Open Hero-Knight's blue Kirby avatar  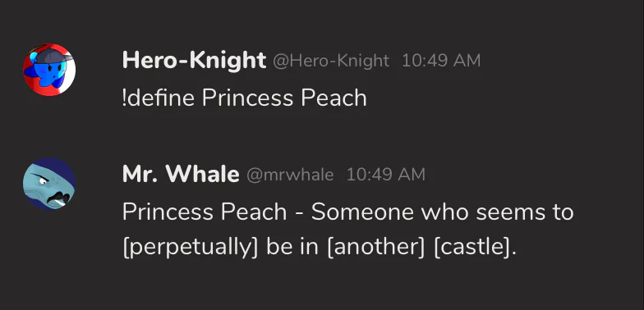(49, 69)
